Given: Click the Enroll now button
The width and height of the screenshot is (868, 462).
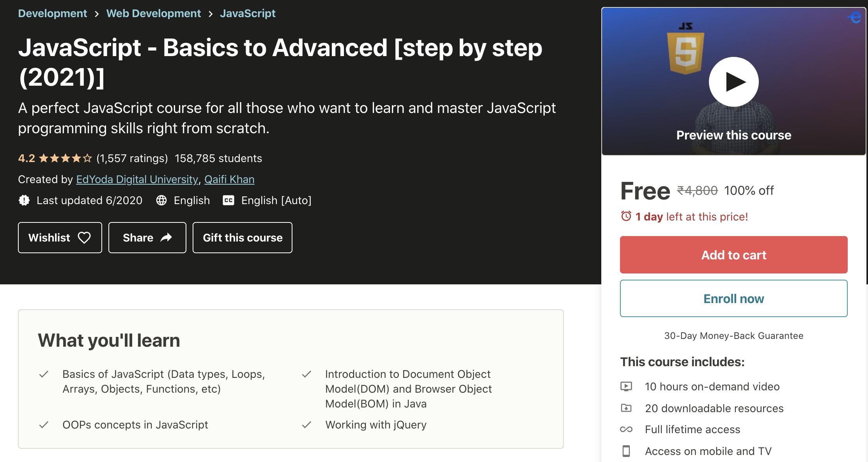Looking at the screenshot, I should (733, 298).
